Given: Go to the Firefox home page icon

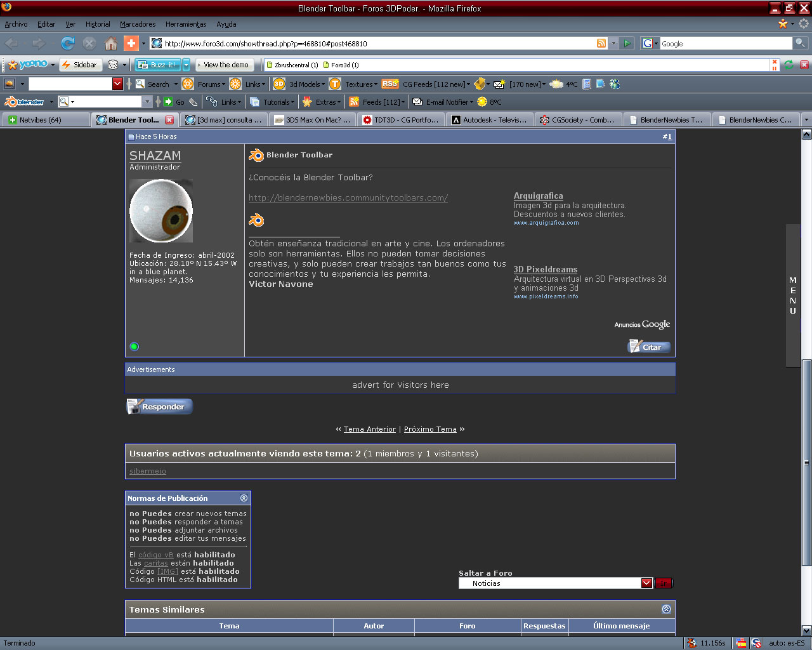Looking at the screenshot, I should click(111, 43).
